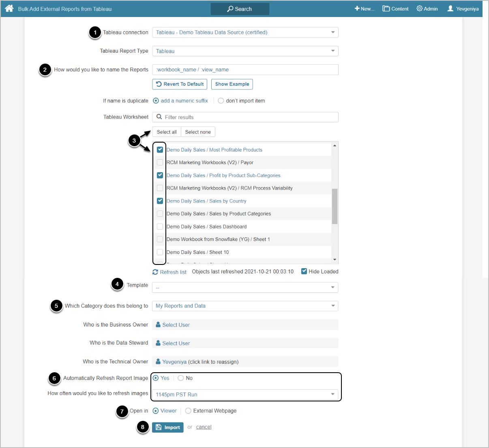The width and height of the screenshot is (489, 448).
Task: Check Sales by Product Categories worksheet
Action: point(160,213)
